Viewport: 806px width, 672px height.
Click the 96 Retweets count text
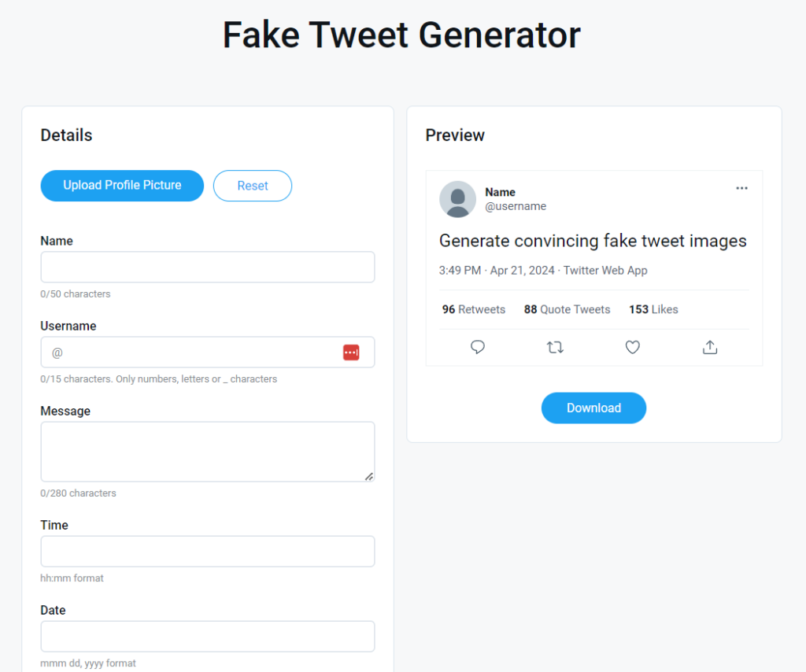click(x=473, y=309)
